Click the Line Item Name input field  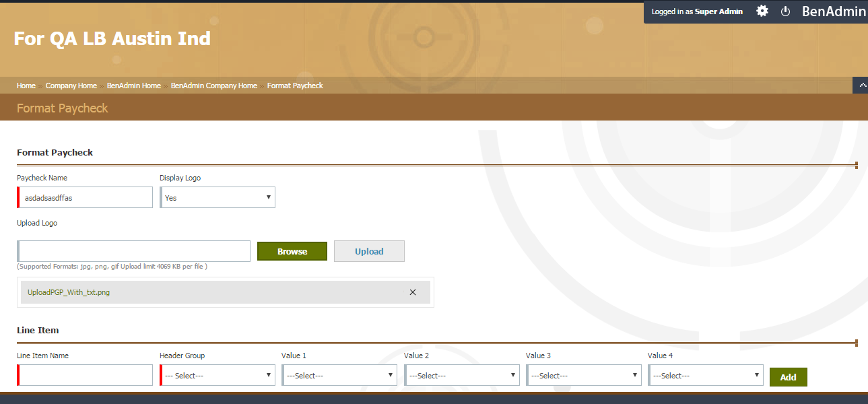pyautogui.click(x=86, y=375)
